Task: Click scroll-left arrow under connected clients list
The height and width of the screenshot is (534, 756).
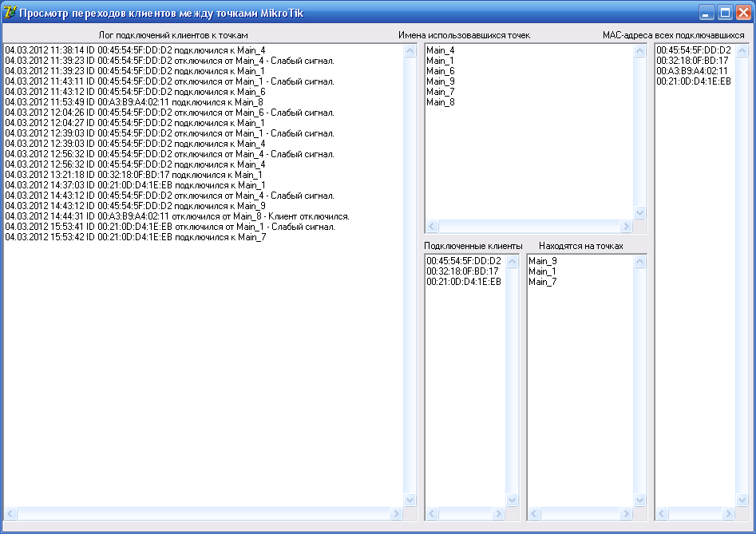Action: [x=432, y=513]
